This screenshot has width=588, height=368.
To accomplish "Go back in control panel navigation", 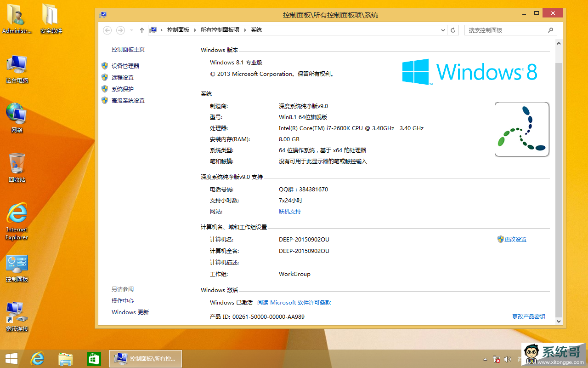I will coord(107,30).
